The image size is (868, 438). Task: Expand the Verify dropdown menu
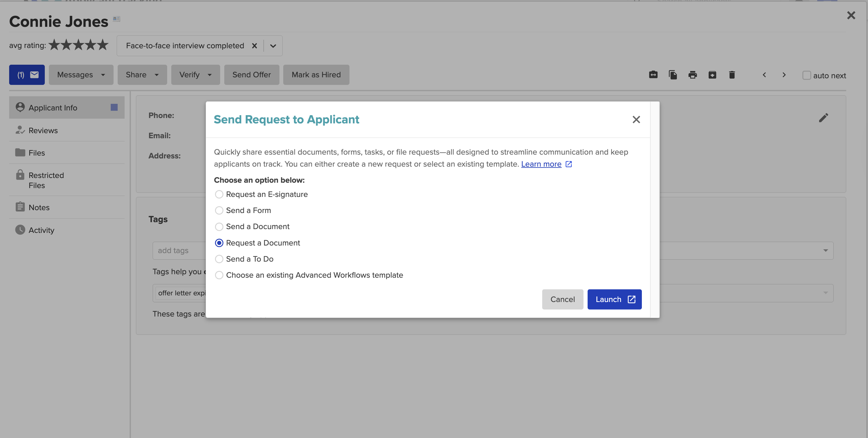tap(195, 74)
